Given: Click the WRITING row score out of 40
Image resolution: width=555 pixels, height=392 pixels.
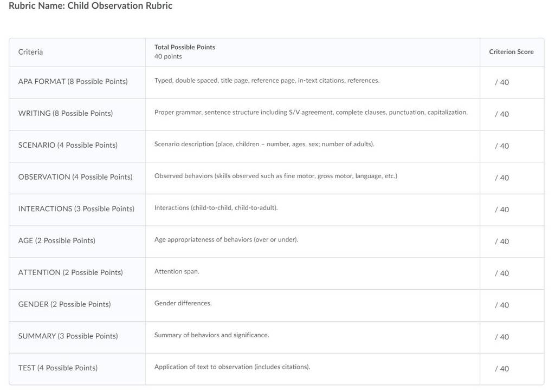Looking at the screenshot, I should pyautogui.click(x=501, y=114).
